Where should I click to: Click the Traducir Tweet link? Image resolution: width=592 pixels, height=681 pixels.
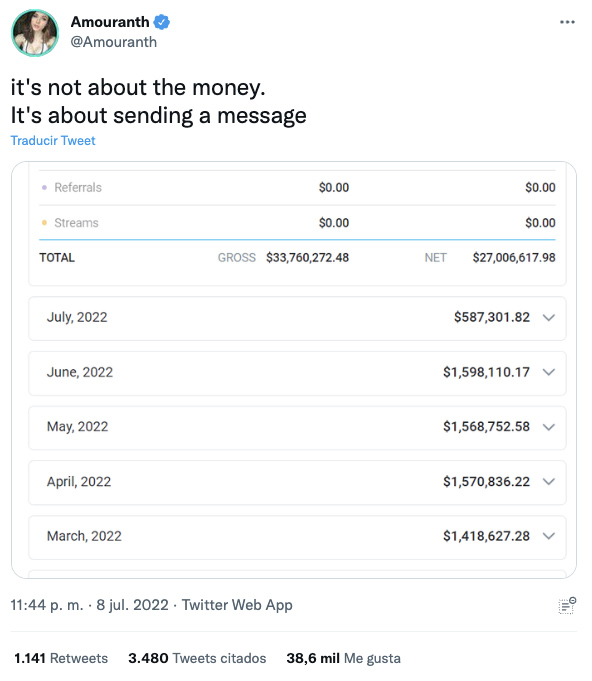click(53, 141)
